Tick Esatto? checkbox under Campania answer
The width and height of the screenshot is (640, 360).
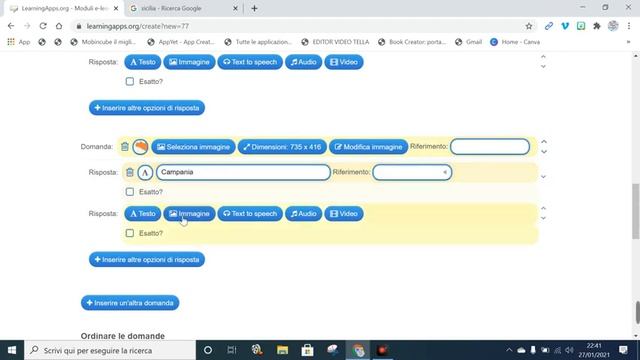click(130, 192)
